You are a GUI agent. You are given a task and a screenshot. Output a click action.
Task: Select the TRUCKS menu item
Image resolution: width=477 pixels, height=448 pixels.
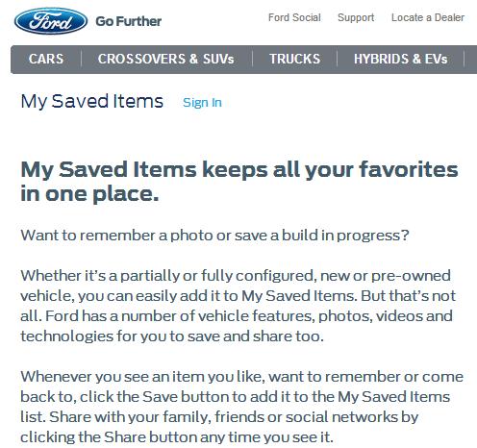tap(294, 59)
